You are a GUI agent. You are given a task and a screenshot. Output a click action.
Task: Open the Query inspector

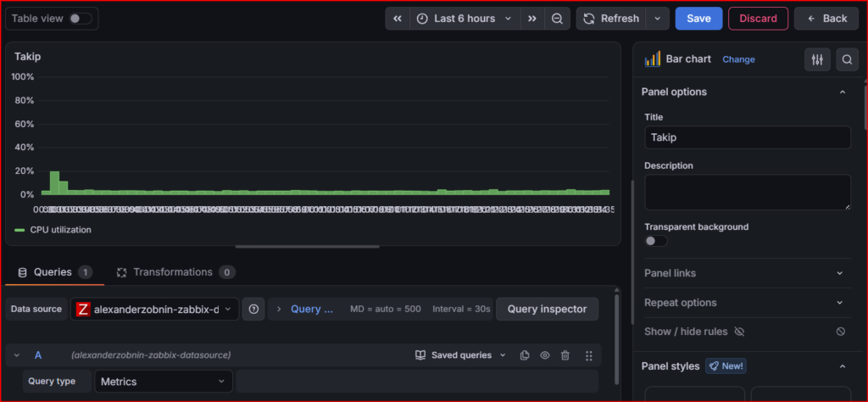point(547,309)
